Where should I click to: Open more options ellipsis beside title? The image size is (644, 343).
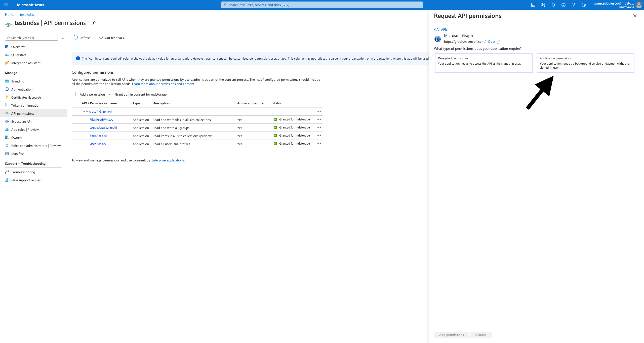click(x=102, y=23)
